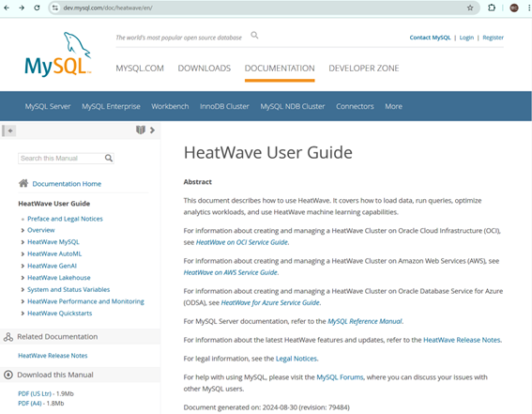
Task: Download the PDF (US Ltr) manual
Action: (35, 393)
